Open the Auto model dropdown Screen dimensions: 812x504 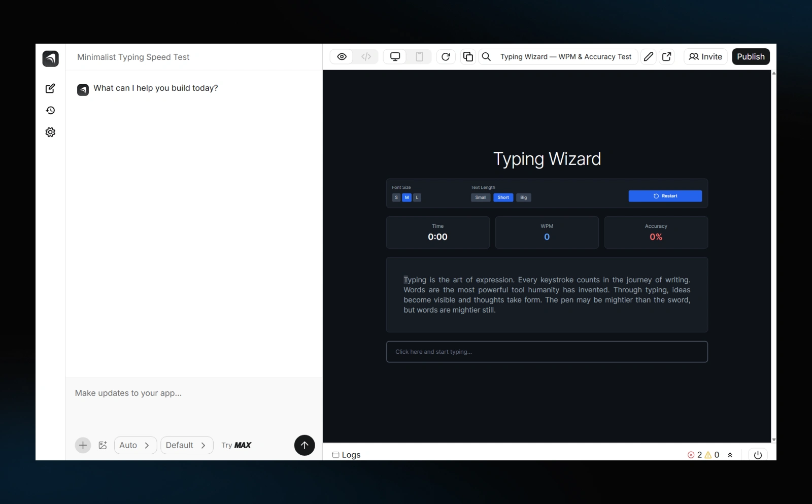point(134,445)
